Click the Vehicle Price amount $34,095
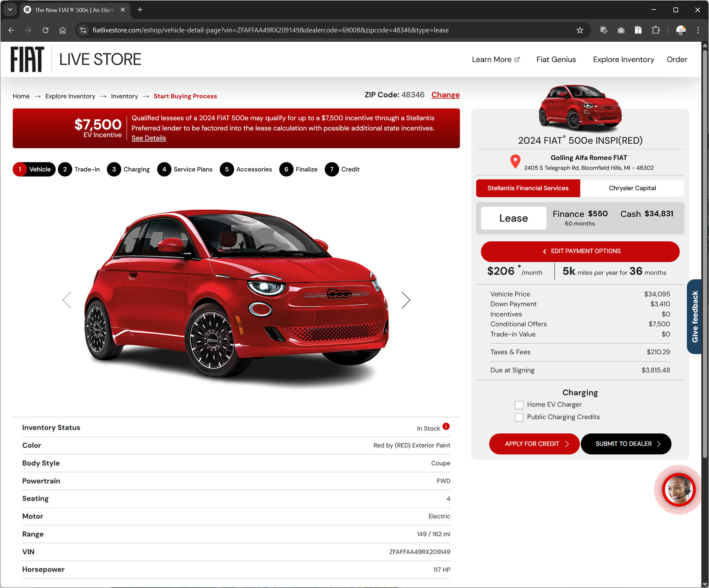The width and height of the screenshot is (709, 588). tap(657, 294)
